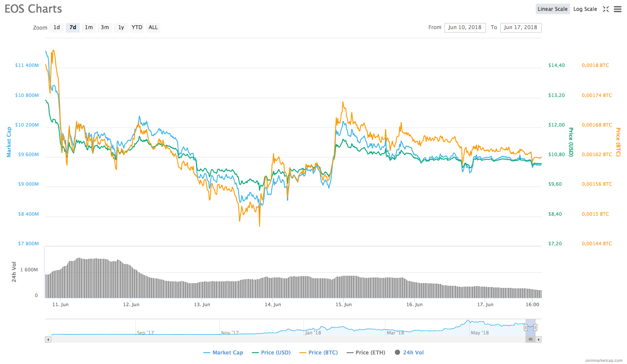Click the navigator left handle
The width and height of the screenshot is (627, 364).
pos(526,327)
